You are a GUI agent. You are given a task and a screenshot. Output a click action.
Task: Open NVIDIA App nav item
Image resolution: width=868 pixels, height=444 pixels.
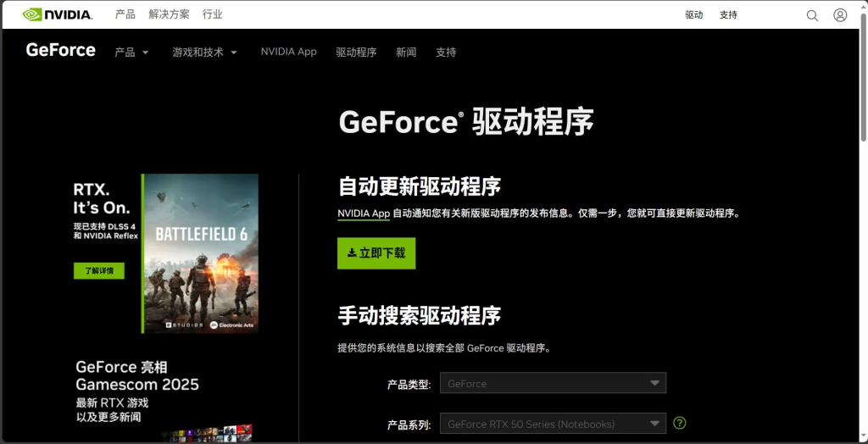click(288, 52)
